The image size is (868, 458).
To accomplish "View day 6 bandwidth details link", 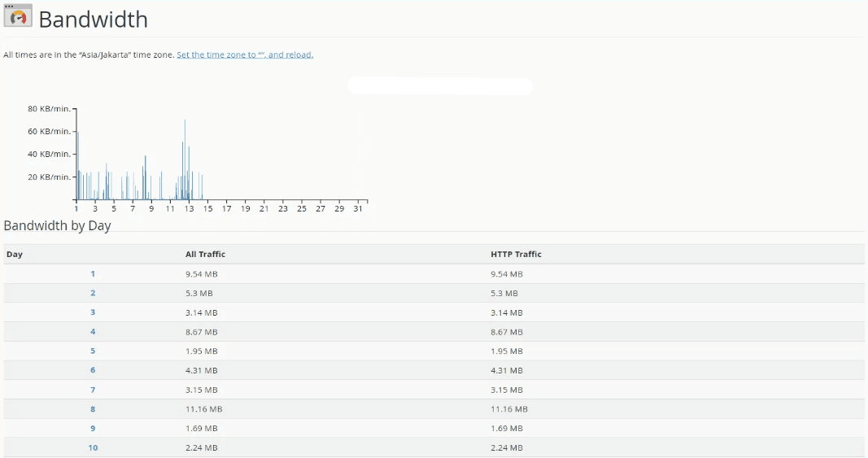I will (x=93, y=370).
